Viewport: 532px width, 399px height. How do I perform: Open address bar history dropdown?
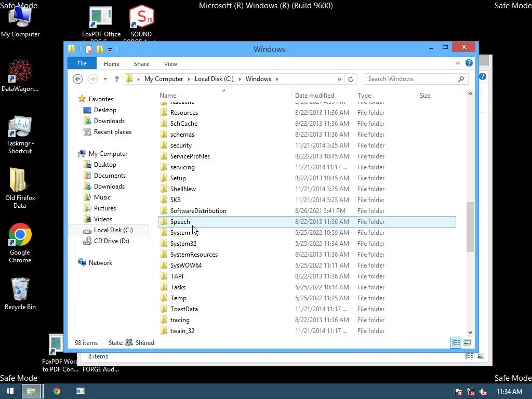[339, 79]
